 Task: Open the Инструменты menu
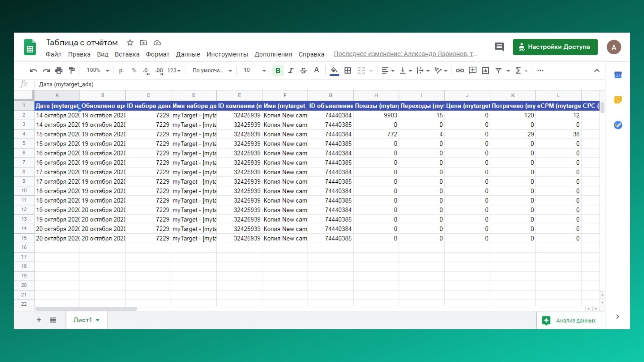pos(227,54)
